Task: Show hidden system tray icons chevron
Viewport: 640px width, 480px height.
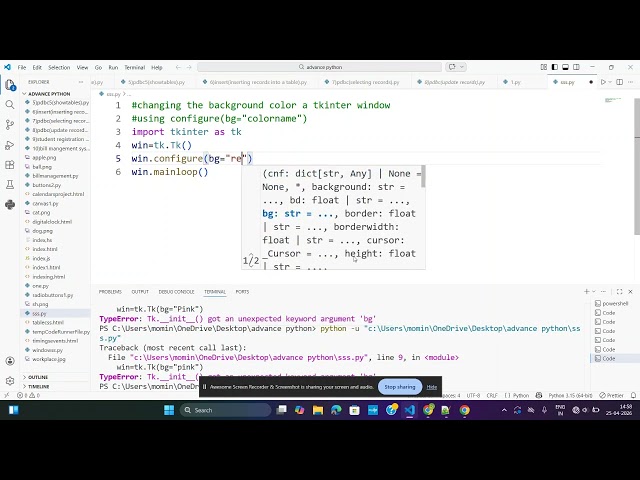Action: pyautogui.click(x=504, y=410)
